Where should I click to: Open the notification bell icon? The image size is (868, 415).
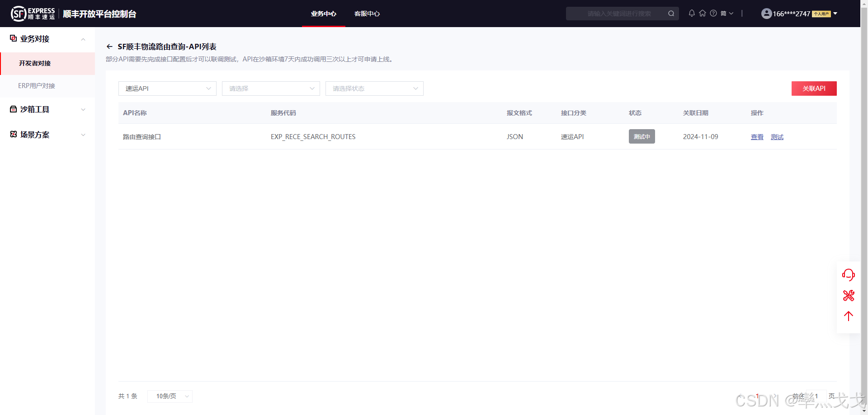[692, 14]
